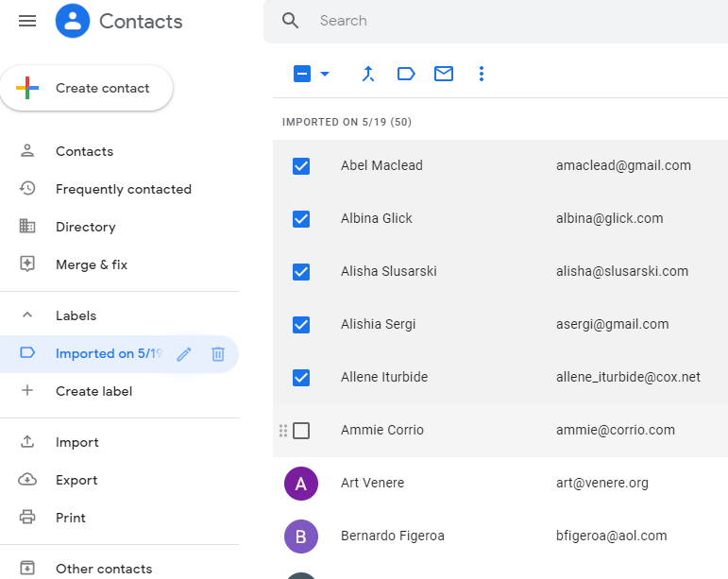Screen dimensions: 728x579
Task: Delete the Imported on 5/19 label with the trash icon
Action: pos(218,354)
